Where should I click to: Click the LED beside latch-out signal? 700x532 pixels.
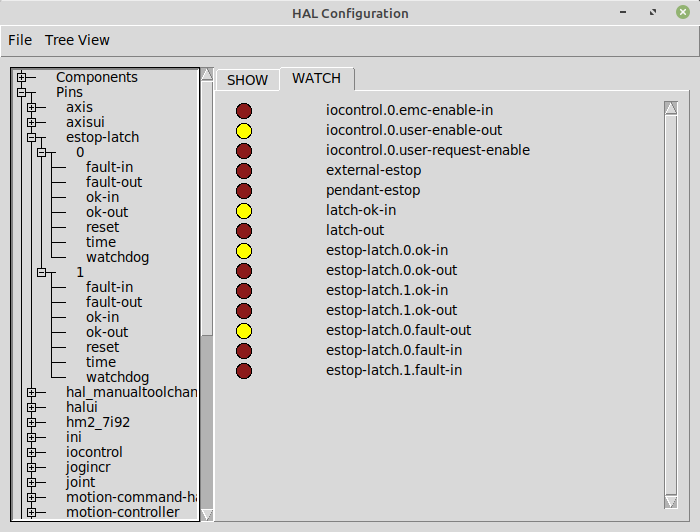244,231
